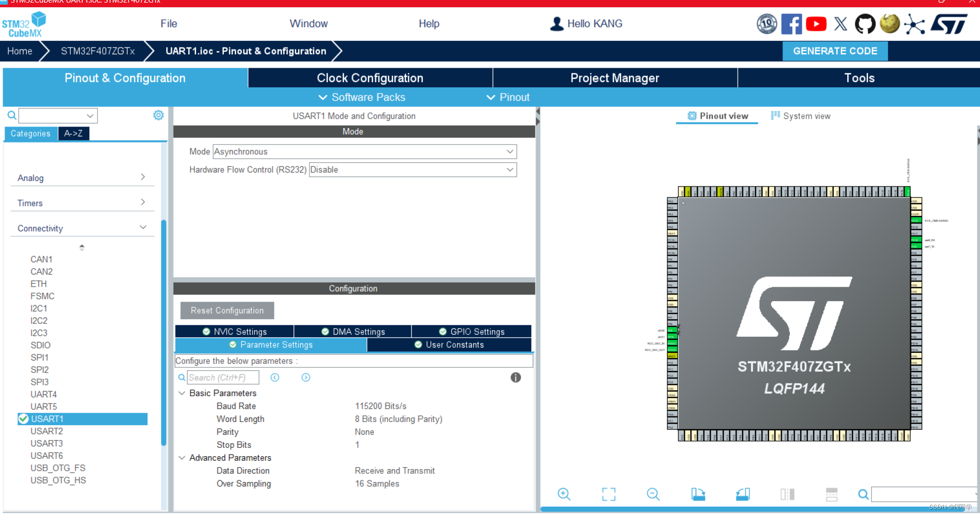Viewport: 980px width, 515px height.
Task: Select the Pinout view tab
Action: 717,116
